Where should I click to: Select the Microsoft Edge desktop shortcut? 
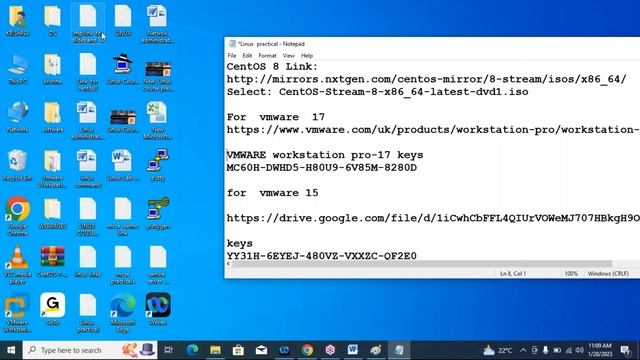click(123, 313)
